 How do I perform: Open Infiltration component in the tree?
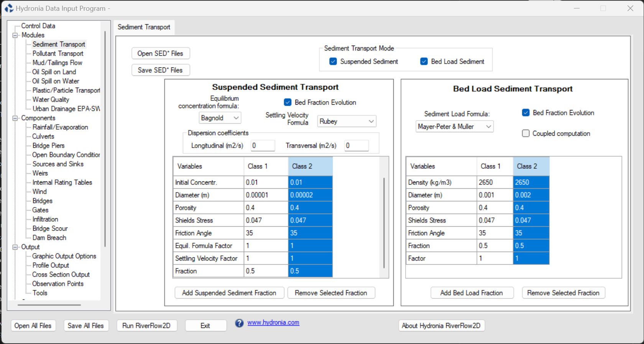click(x=45, y=219)
